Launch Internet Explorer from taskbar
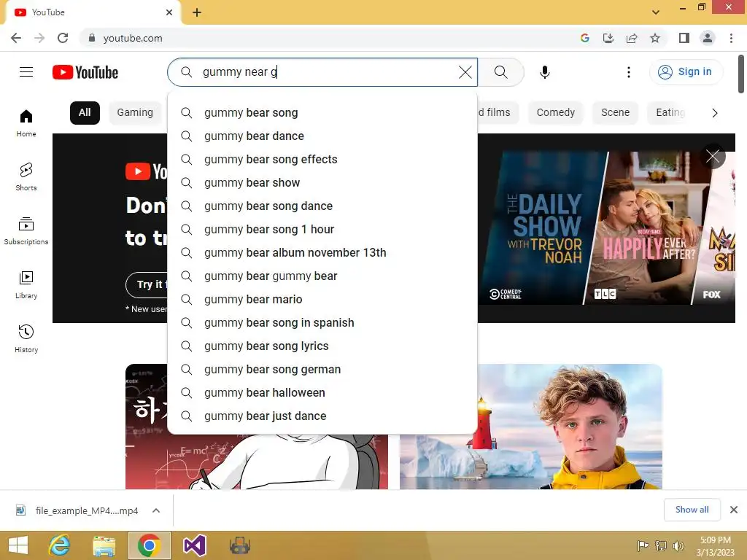Viewport: 747px width, 560px height. pos(60,545)
